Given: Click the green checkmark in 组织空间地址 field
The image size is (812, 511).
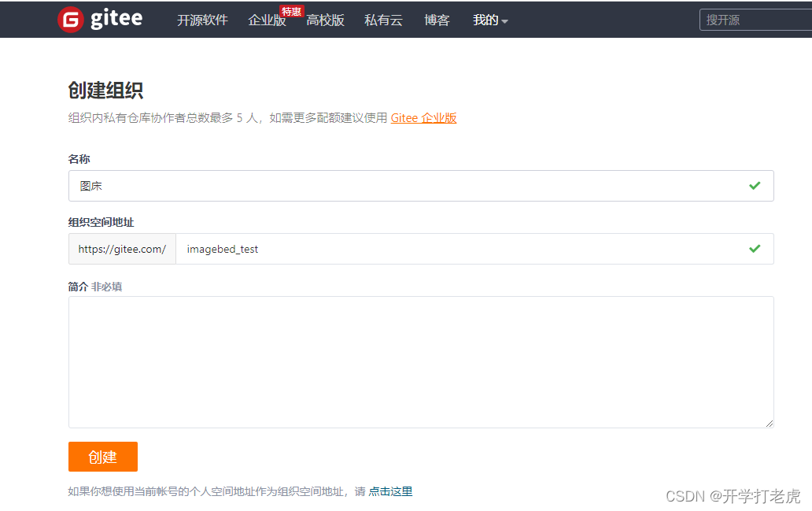Looking at the screenshot, I should pos(755,249).
